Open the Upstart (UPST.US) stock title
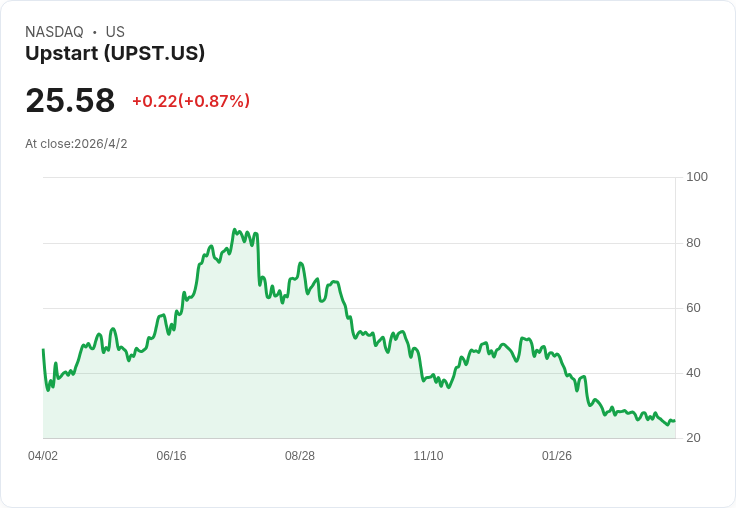The width and height of the screenshot is (736, 508). (115, 53)
